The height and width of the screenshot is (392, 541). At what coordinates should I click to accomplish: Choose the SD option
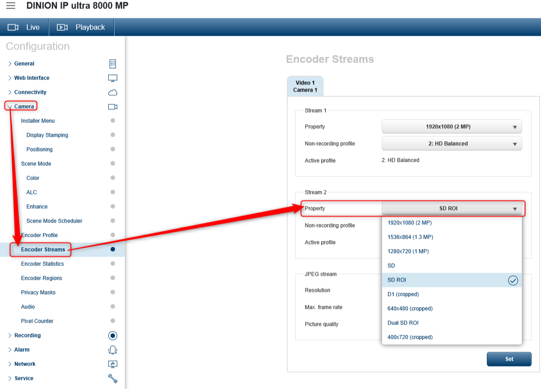point(452,266)
